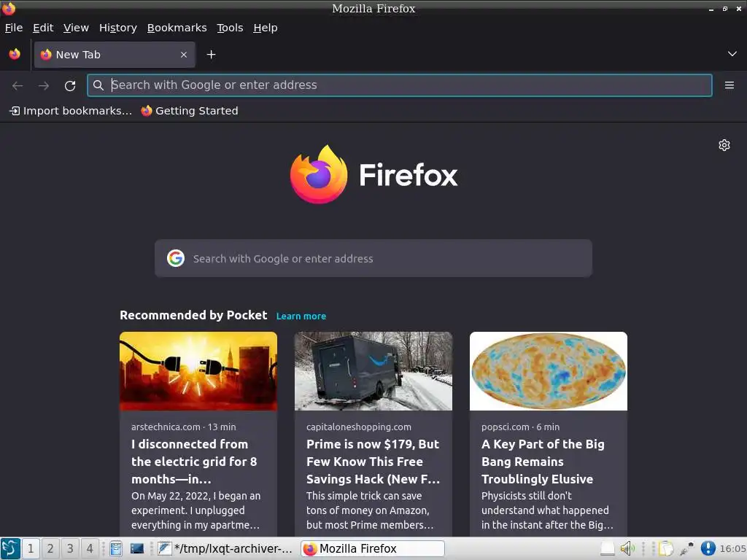
Task: Open new tab personalize gear icon
Action: [x=724, y=145]
